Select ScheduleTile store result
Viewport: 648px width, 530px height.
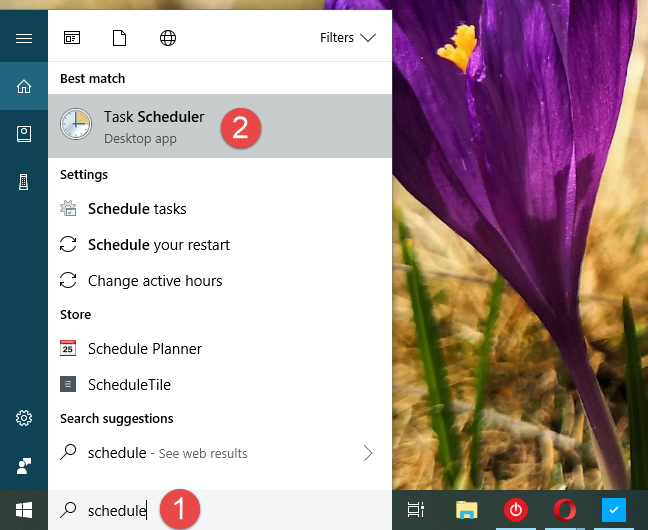[x=130, y=385]
